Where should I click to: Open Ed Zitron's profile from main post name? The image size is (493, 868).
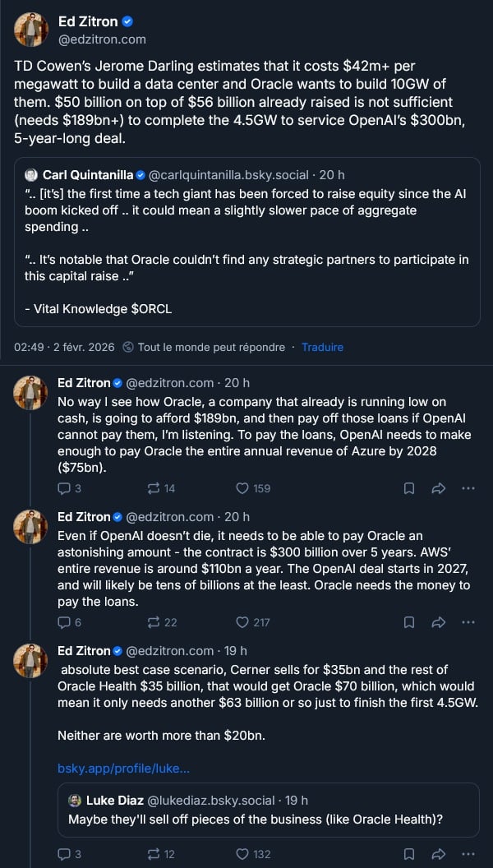88,21
